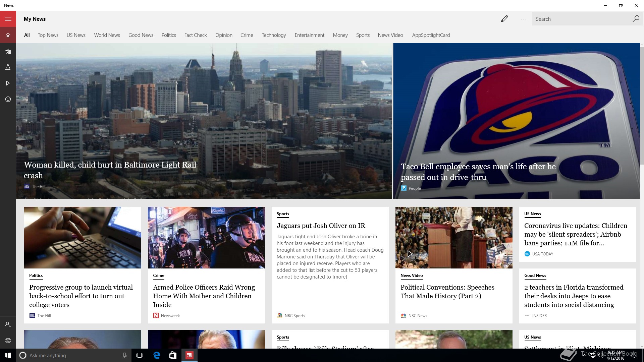
Task: Click The Hill source icon on Baltimore story
Action: pos(27,186)
